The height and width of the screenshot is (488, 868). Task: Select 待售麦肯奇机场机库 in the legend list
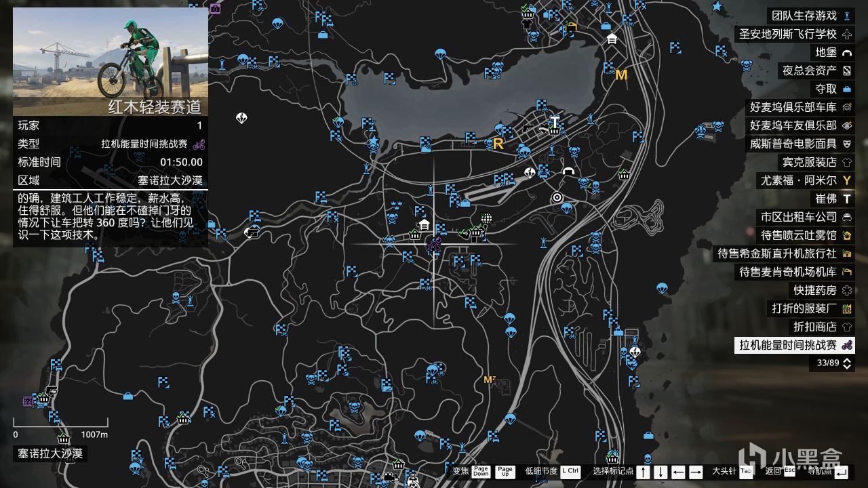795,272
